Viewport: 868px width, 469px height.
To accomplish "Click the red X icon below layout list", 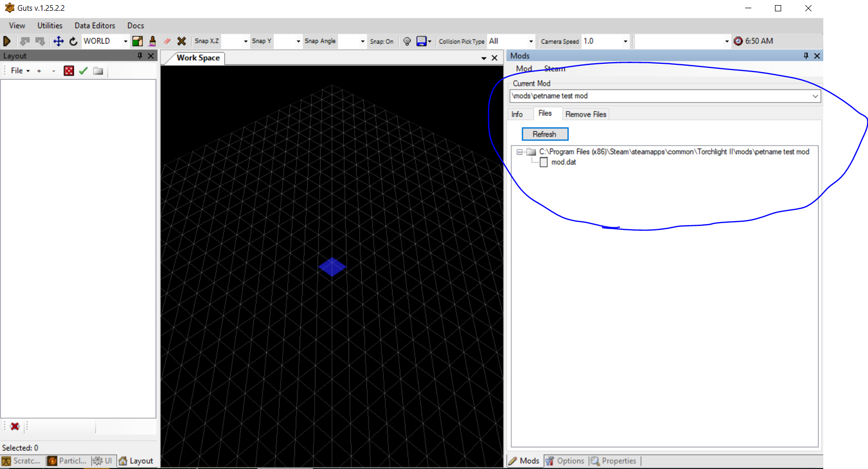I will [15, 426].
